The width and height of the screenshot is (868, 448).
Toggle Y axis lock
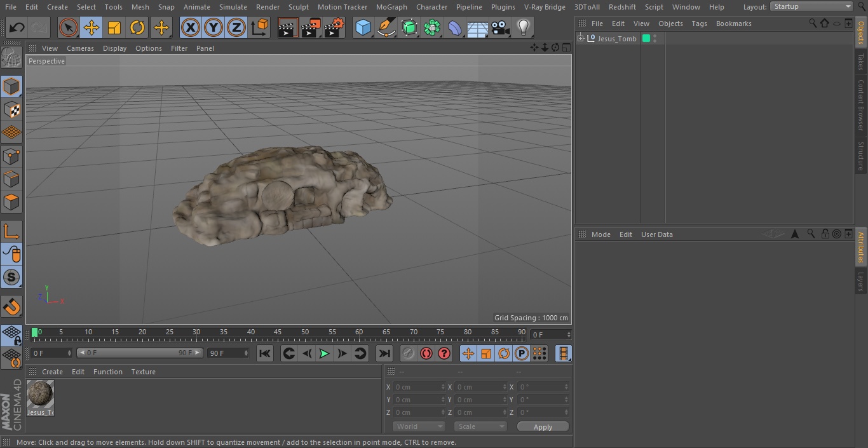pos(214,28)
